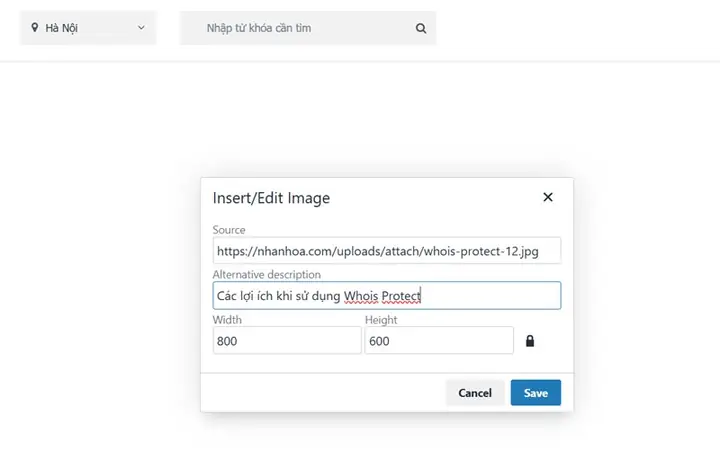The image size is (720, 468).
Task: Focus the keyword search box at top
Action: (x=300, y=28)
